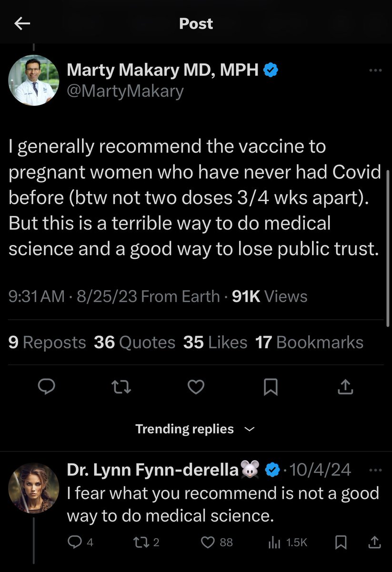Open the 9 Reposts list
Viewport: 392px width, 572px height.
pos(47,342)
